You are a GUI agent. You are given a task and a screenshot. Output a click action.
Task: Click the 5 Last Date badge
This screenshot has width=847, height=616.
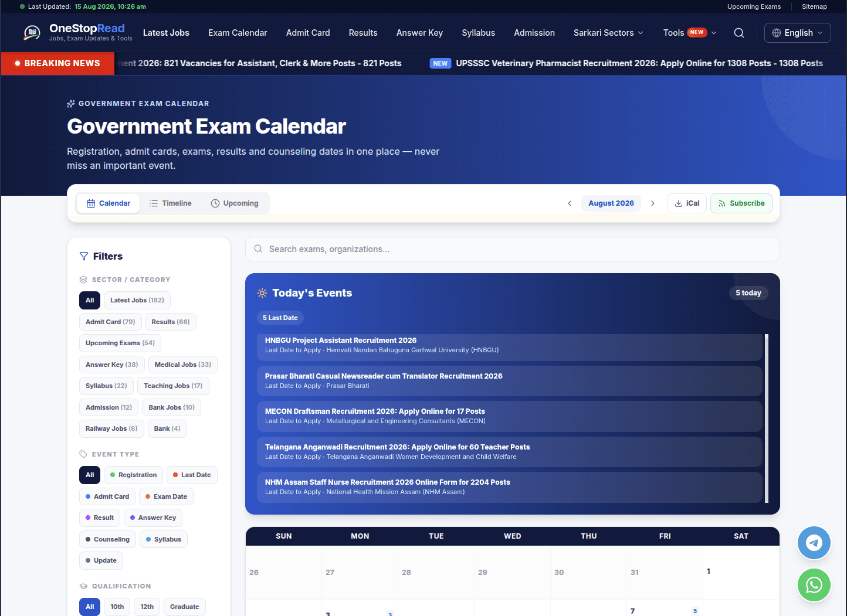tap(280, 318)
